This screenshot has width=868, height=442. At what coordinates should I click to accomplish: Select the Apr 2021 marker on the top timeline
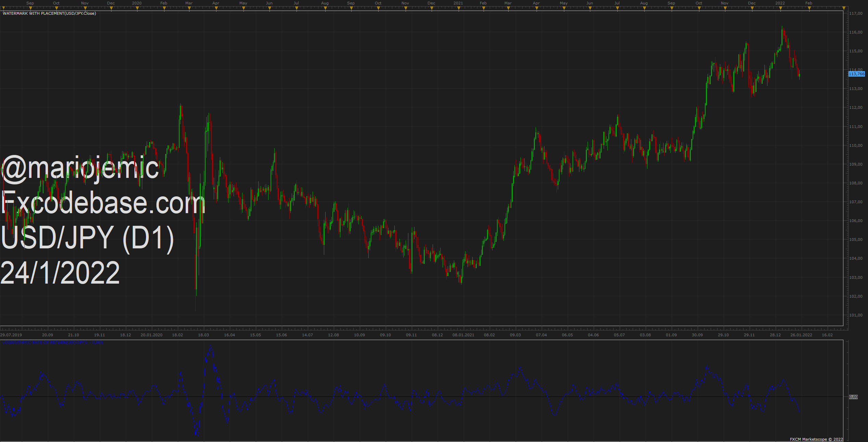click(537, 9)
